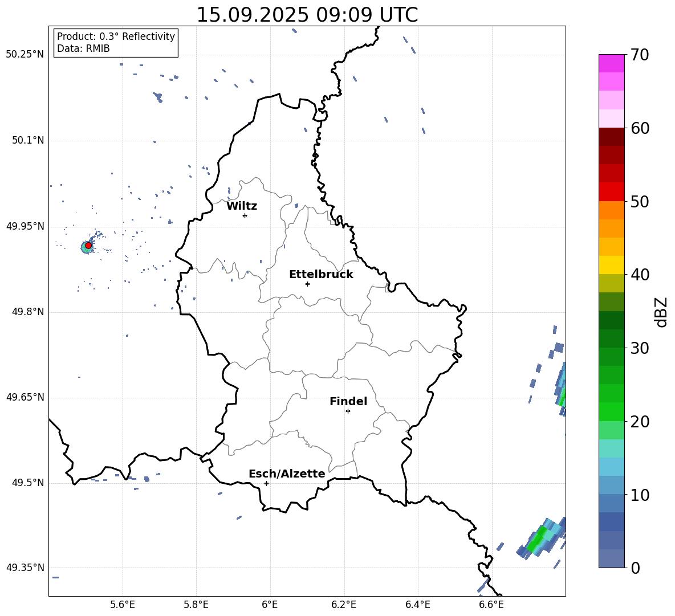Screen dimensions: 675x616
Task: Click the 6°E longitude label
Action: point(270,605)
